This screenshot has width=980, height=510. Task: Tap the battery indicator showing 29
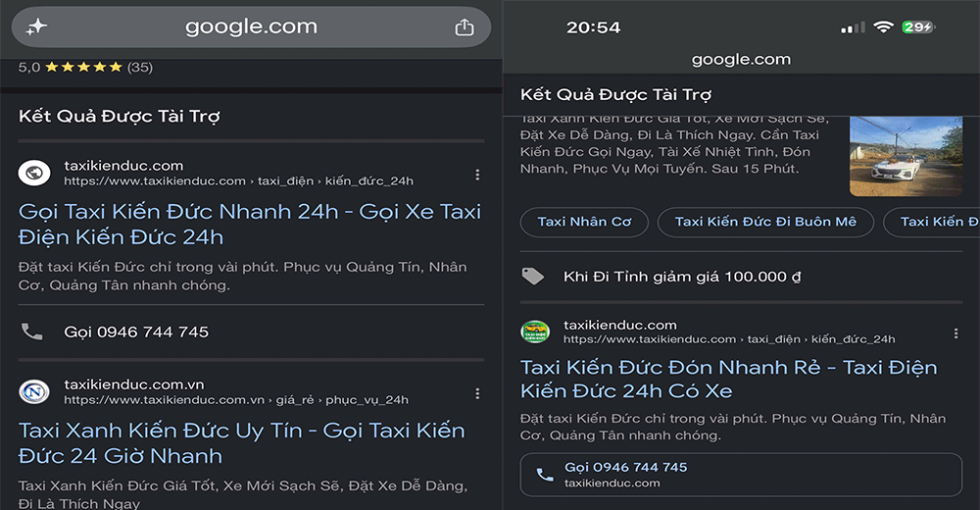pyautogui.click(x=918, y=26)
